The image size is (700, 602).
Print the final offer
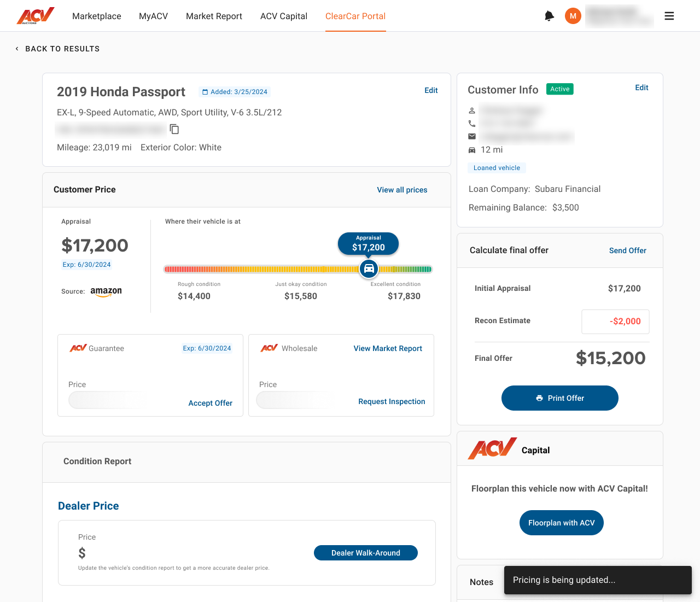click(560, 398)
